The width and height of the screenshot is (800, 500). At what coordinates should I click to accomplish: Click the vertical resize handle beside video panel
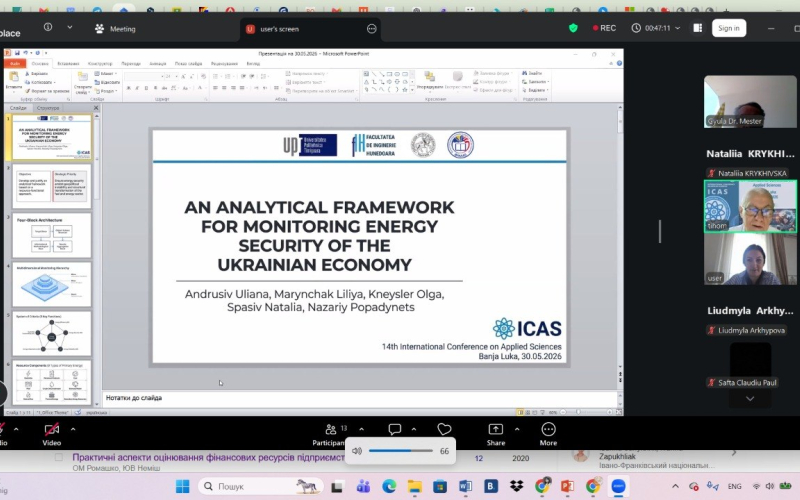click(660, 231)
